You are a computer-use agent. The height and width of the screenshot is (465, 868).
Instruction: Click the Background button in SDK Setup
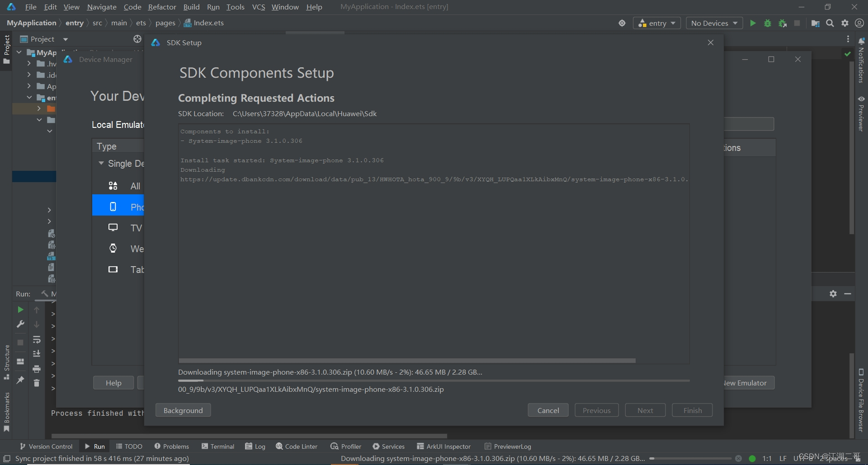click(183, 410)
